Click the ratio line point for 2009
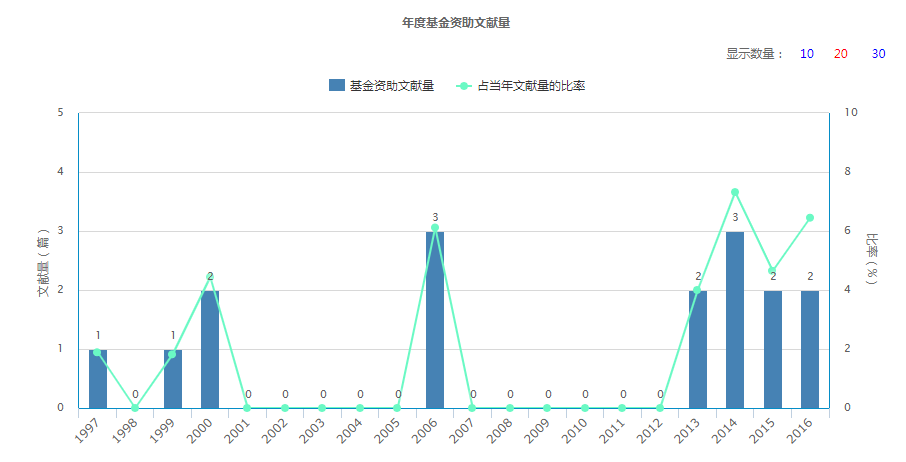Screen dimensions: 906x462 pos(547,408)
